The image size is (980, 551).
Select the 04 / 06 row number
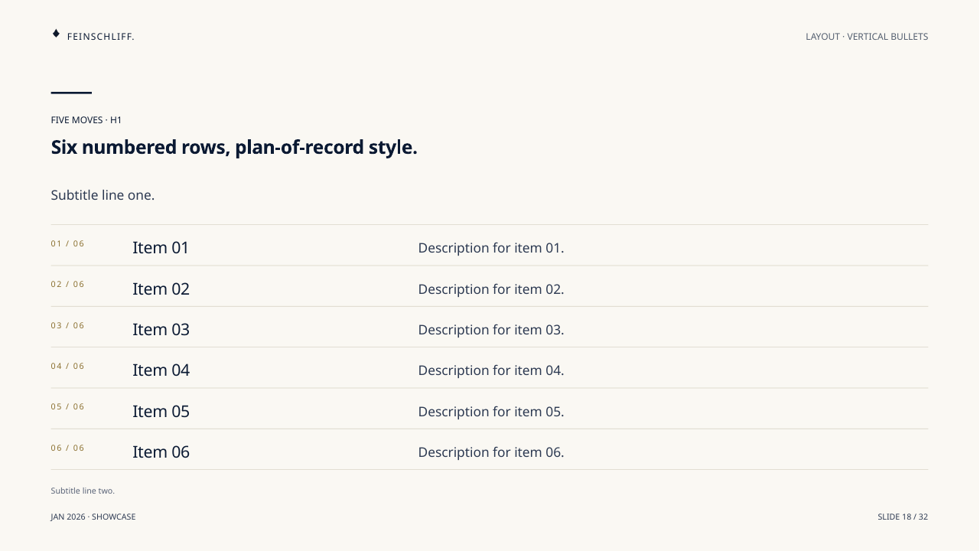(68, 367)
